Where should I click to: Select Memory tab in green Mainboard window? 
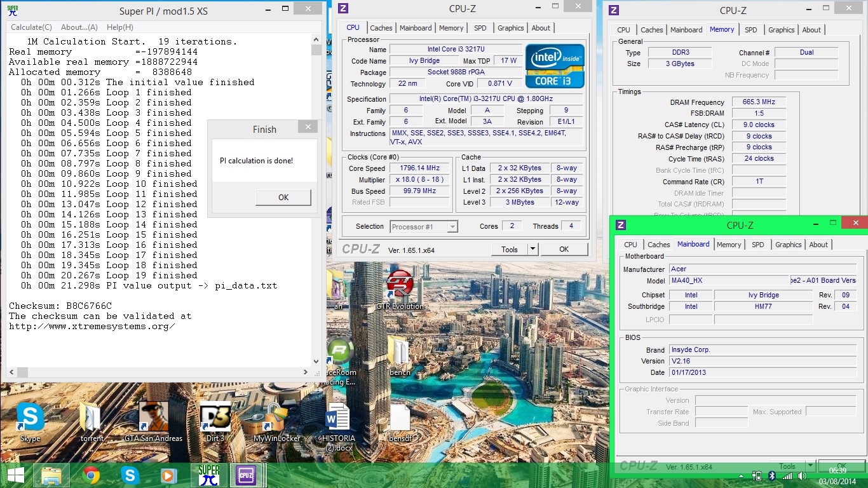(729, 245)
